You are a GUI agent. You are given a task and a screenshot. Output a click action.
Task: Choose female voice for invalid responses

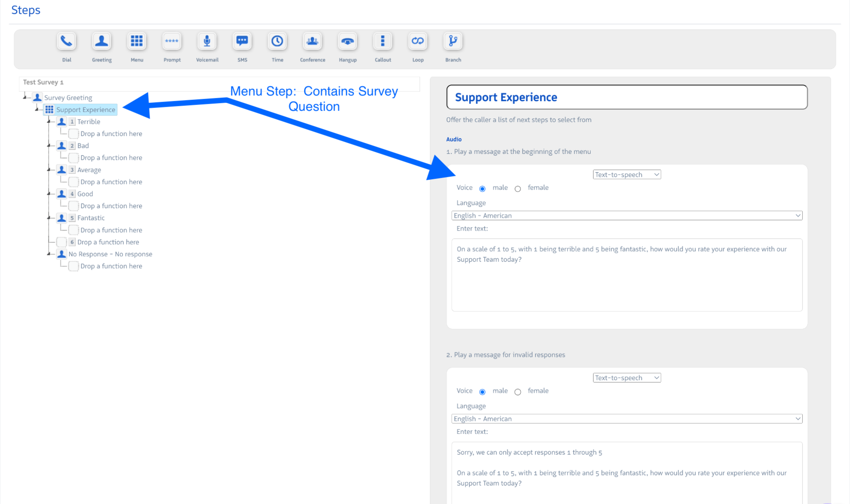pyautogui.click(x=517, y=392)
